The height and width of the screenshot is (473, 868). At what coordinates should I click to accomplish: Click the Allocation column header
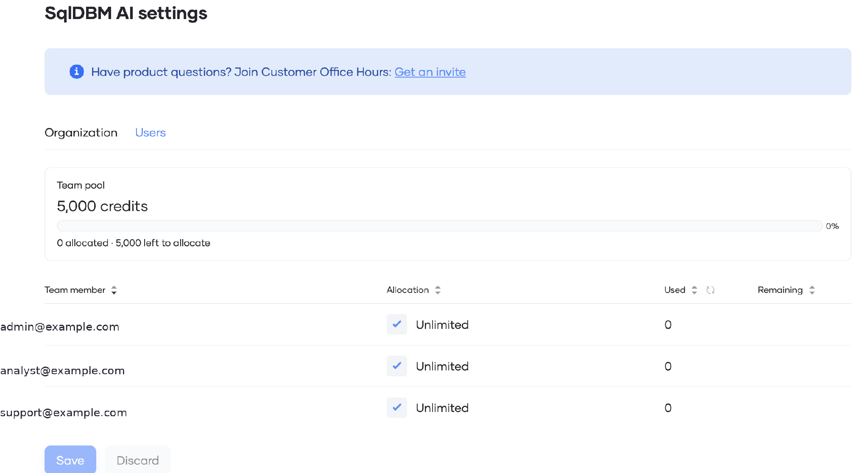pos(407,290)
